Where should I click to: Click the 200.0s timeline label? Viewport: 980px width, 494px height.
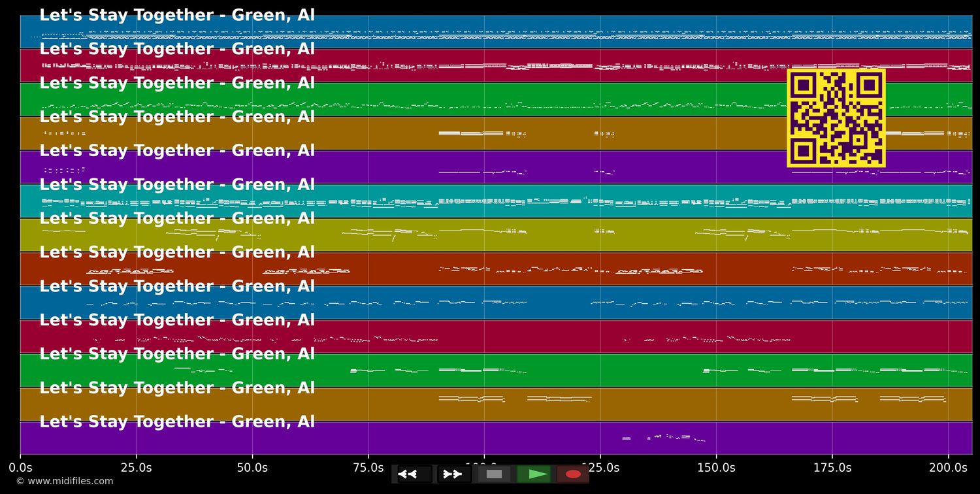[949, 467]
